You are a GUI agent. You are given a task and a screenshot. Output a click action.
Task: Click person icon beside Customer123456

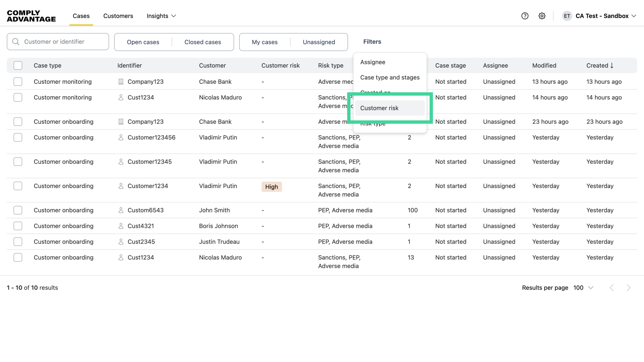[121, 137]
